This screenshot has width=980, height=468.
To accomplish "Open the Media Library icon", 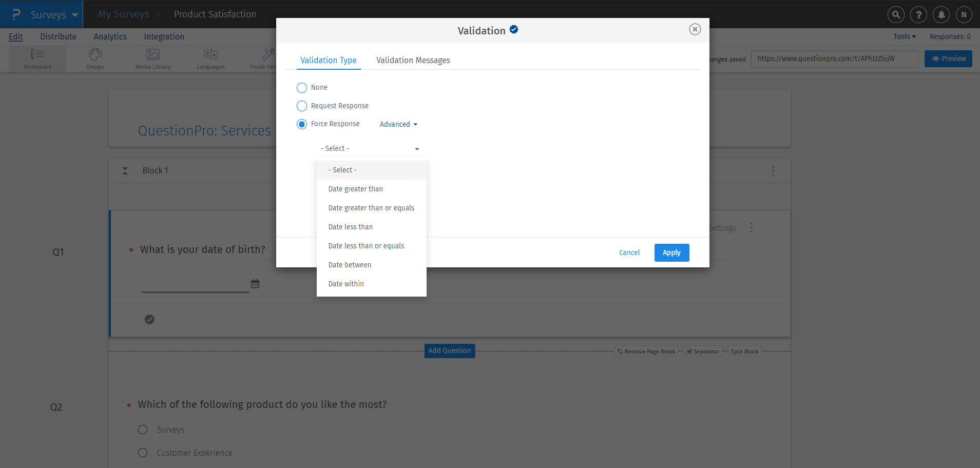I will (152, 58).
